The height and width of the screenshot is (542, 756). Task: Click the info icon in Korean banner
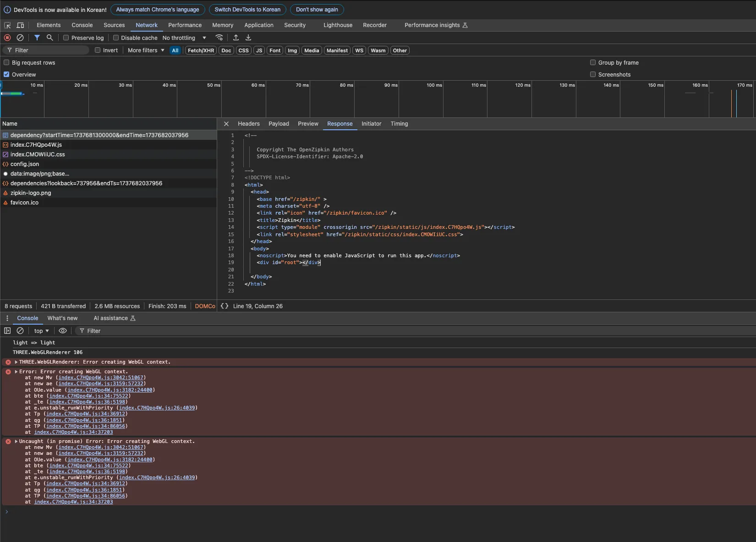7,10
